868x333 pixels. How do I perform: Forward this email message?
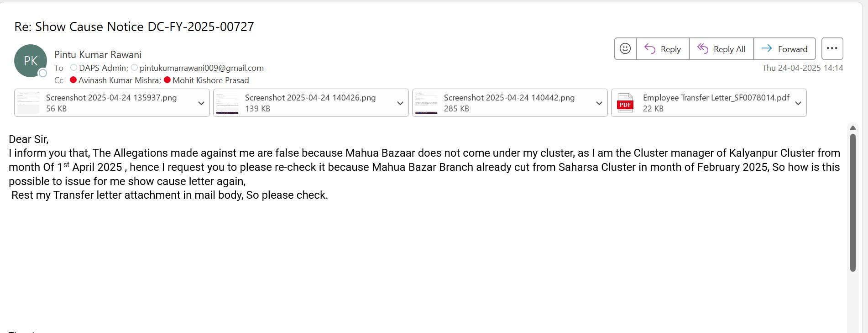click(x=784, y=49)
